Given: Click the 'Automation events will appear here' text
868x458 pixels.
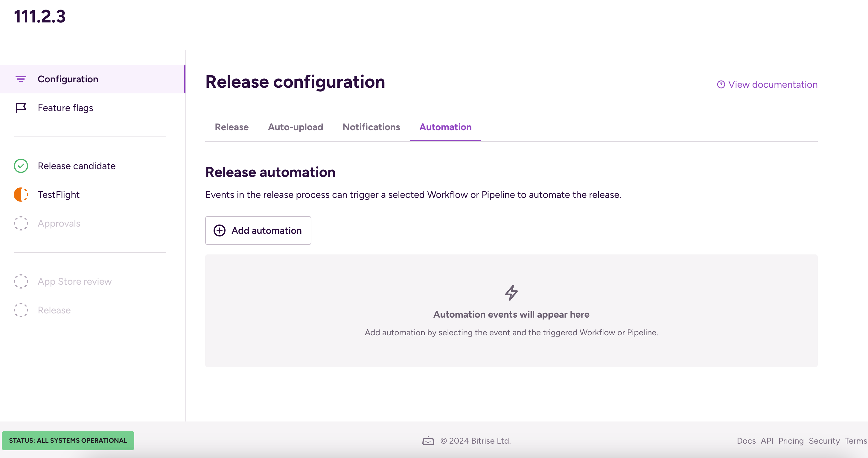Looking at the screenshot, I should (511, 314).
